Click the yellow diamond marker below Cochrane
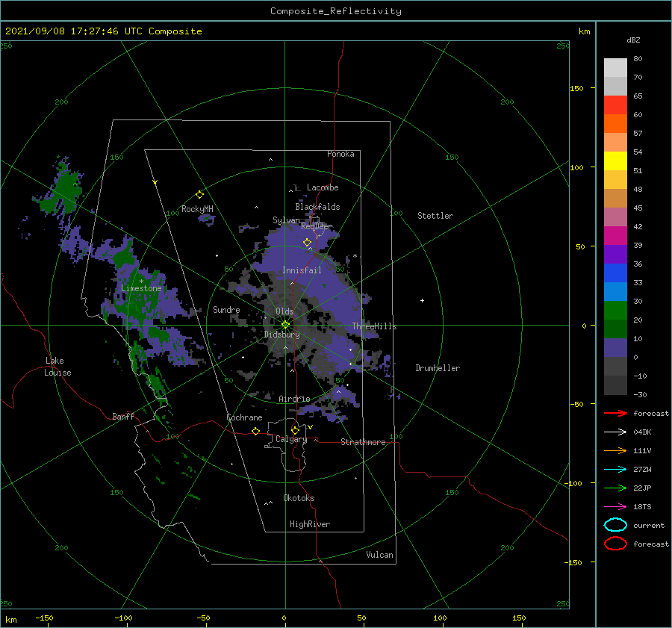The height and width of the screenshot is (628, 672). (x=255, y=431)
